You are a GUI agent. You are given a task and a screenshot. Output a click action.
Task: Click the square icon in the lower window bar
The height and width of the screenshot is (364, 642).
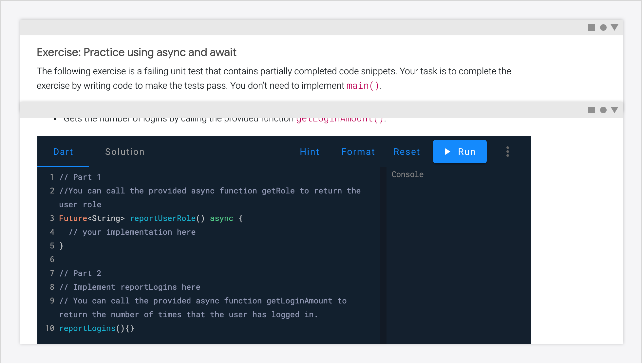click(x=592, y=110)
